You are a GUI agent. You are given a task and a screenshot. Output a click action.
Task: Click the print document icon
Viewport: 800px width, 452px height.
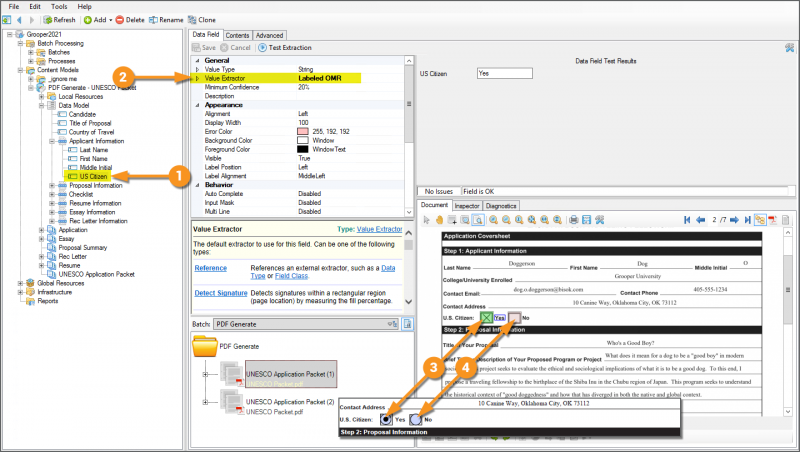[573, 220]
